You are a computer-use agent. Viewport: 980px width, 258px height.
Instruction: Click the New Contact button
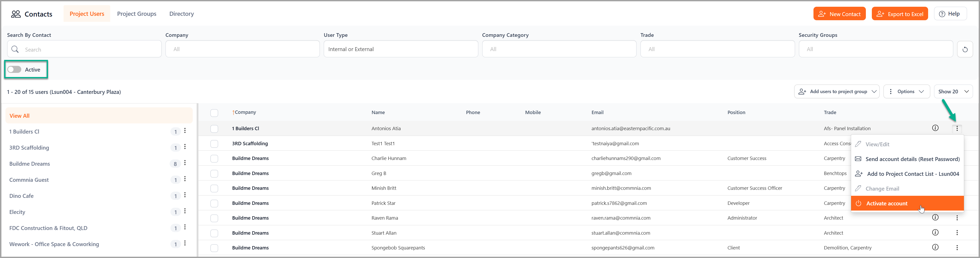(x=839, y=14)
